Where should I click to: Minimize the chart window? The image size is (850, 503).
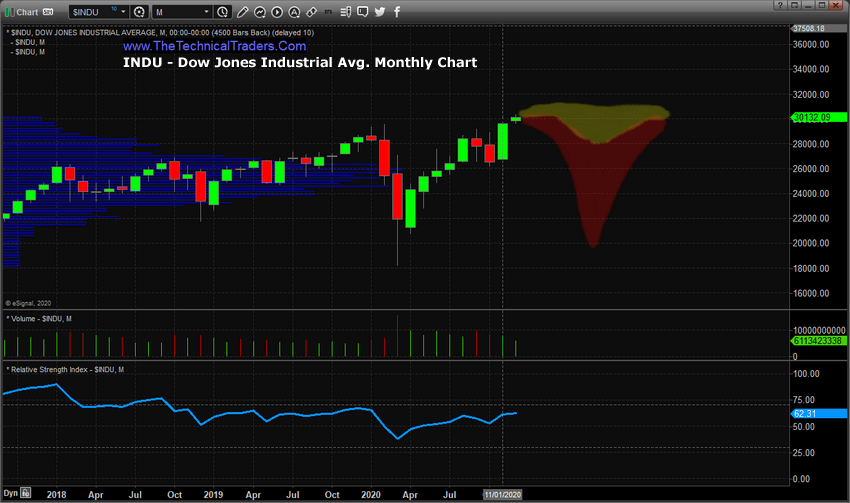(x=808, y=5)
